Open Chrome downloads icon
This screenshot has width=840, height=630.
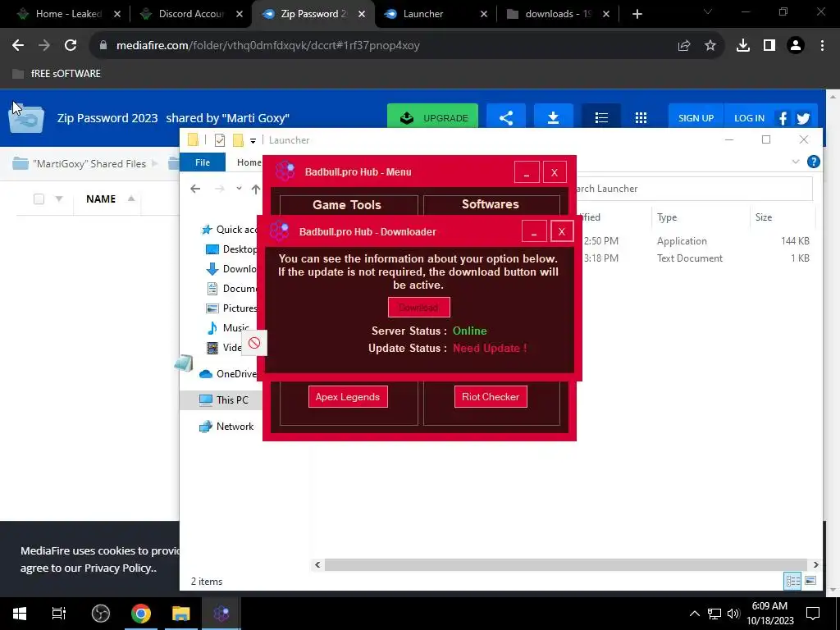pos(743,46)
